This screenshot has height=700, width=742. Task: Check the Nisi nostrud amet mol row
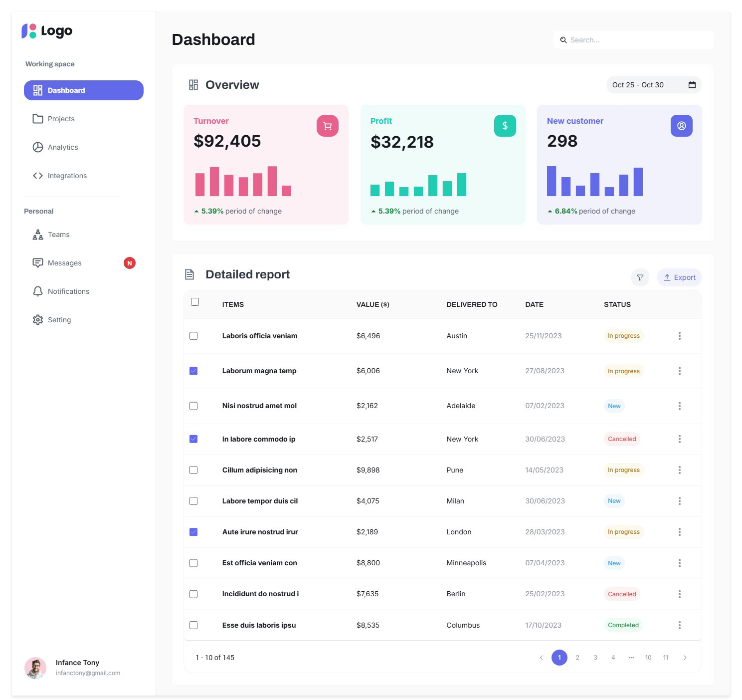click(193, 406)
